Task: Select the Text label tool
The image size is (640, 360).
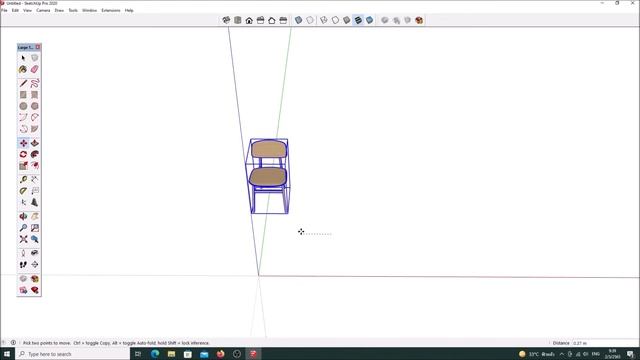Action: click(x=35, y=191)
